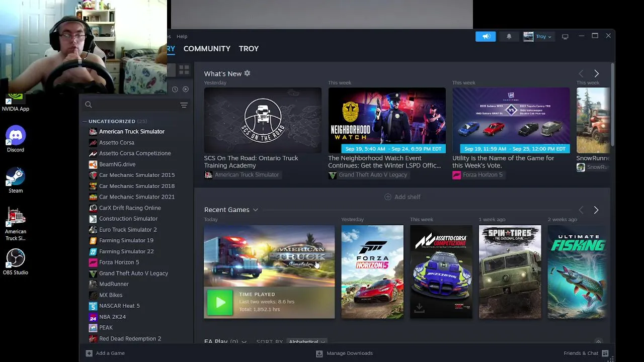Select Car Mechanic Simulator 2021
Image resolution: width=644 pixels, height=362 pixels.
click(136, 197)
